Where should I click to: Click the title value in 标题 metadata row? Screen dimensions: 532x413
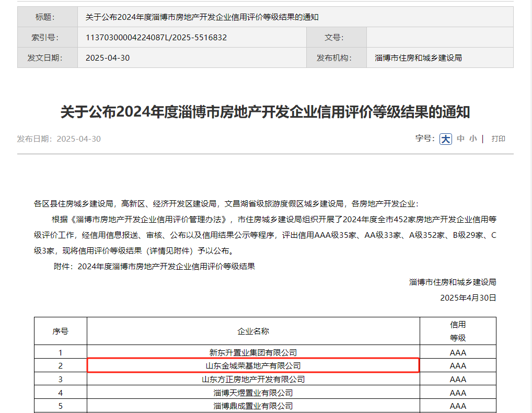(202, 17)
